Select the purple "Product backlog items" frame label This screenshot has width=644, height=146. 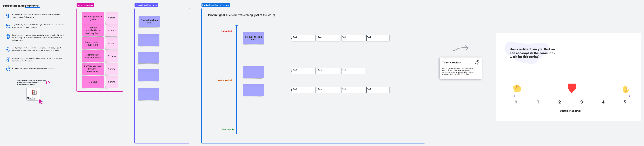click(x=146, y=5)
